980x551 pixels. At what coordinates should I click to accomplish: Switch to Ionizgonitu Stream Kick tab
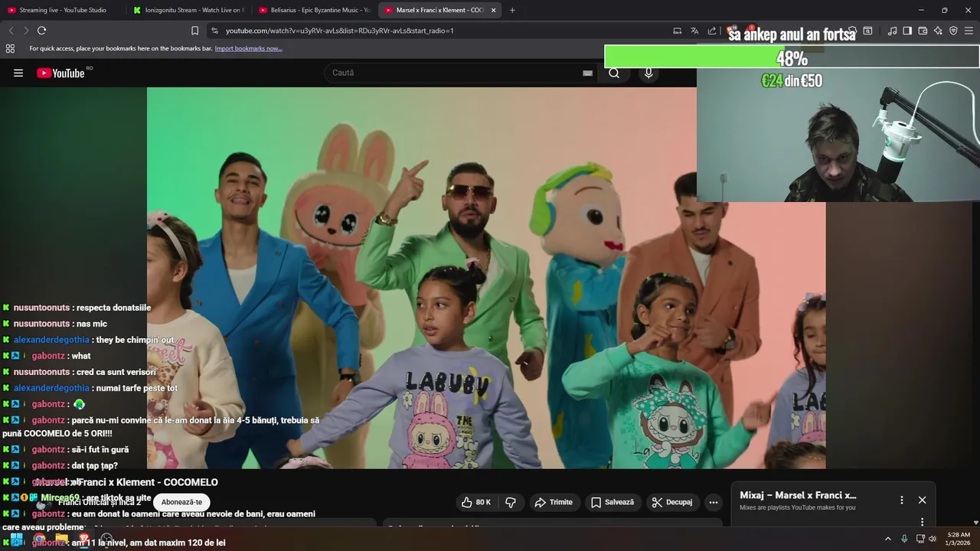click(x=188, y=10)
